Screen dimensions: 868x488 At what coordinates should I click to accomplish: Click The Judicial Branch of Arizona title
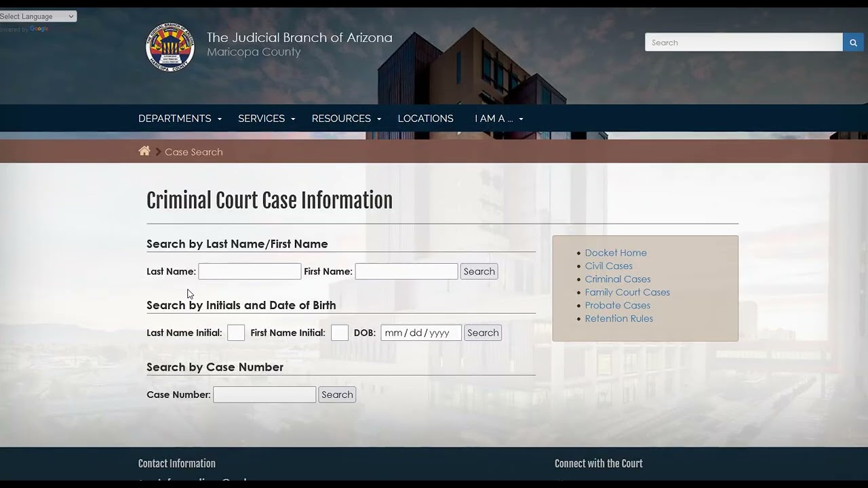pyautogui.click(x=300, y=38)
